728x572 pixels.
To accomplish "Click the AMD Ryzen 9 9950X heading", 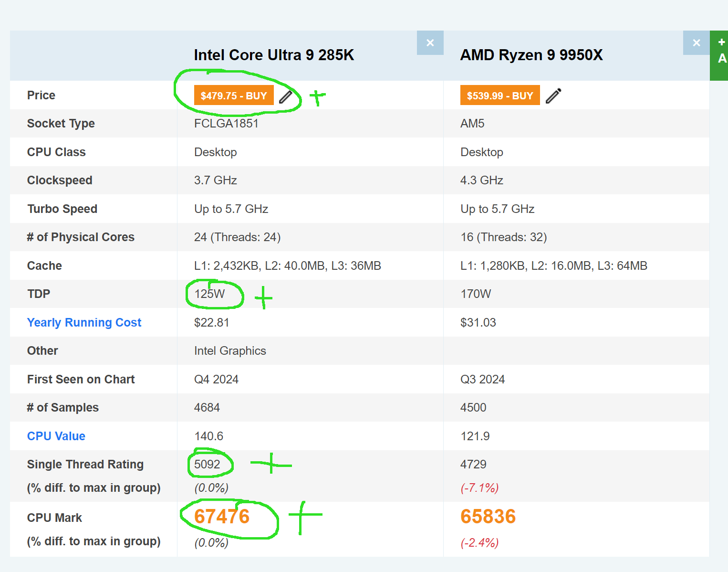I will [x=531, y=55].
